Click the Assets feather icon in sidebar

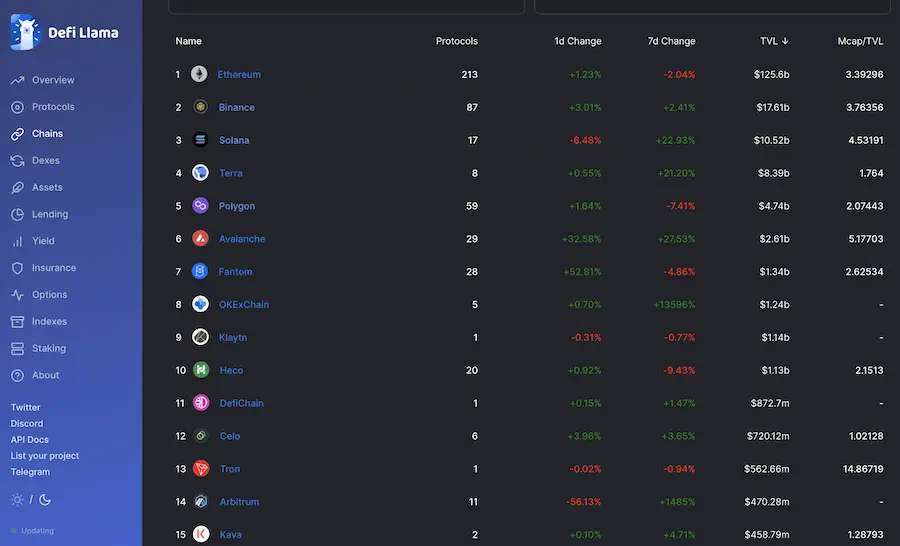pos(17,188)
